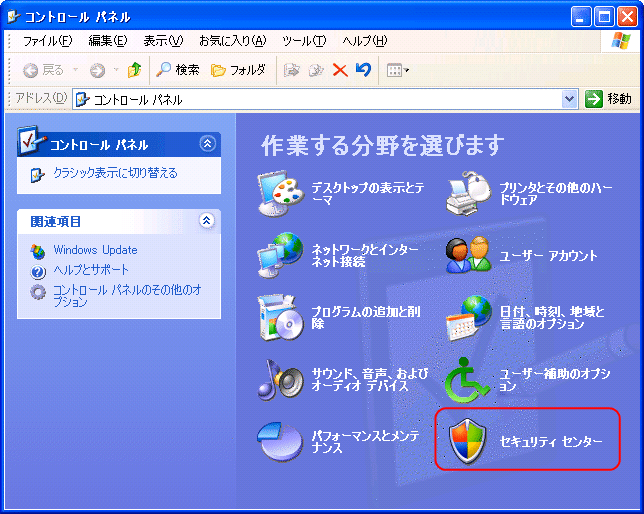Open the views button dropdown arrow

click(407, 70)
